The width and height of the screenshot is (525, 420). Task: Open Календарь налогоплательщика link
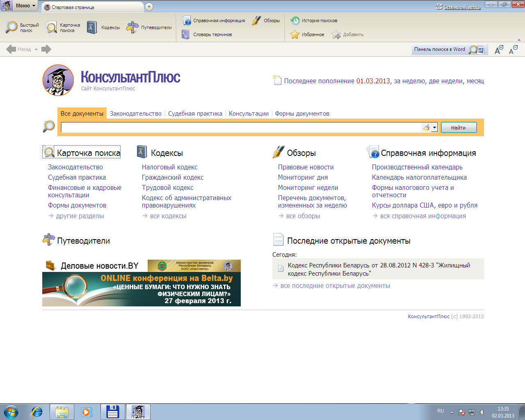coord(419,178)
